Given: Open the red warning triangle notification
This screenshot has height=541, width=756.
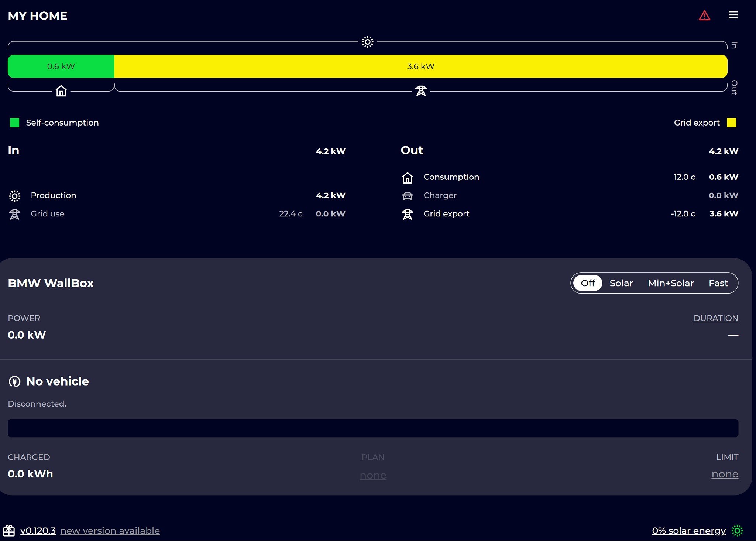Looking at the screenshot, I should tap(704, 16).
